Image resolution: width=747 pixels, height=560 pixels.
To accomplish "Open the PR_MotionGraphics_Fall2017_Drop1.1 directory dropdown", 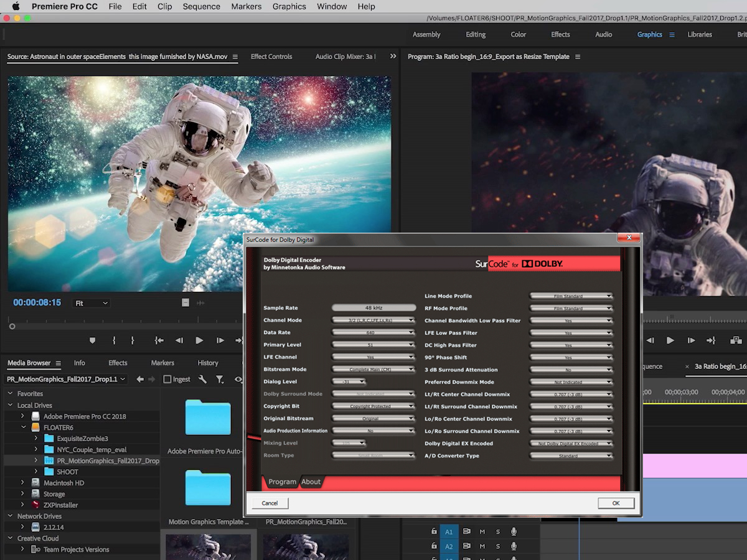I will coord(66,379).
